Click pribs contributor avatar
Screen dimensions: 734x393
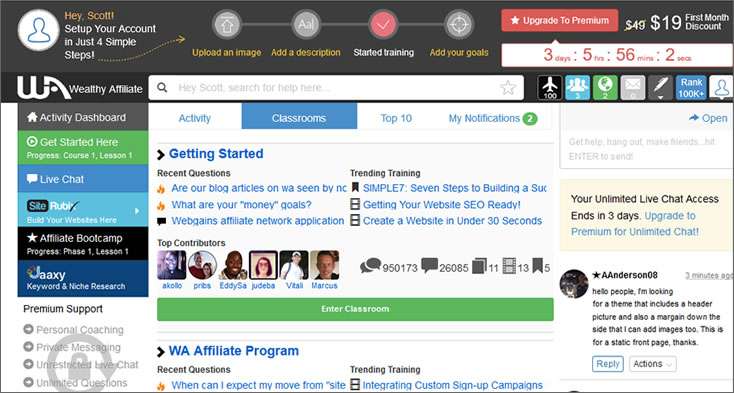click(x=202, y=265)
